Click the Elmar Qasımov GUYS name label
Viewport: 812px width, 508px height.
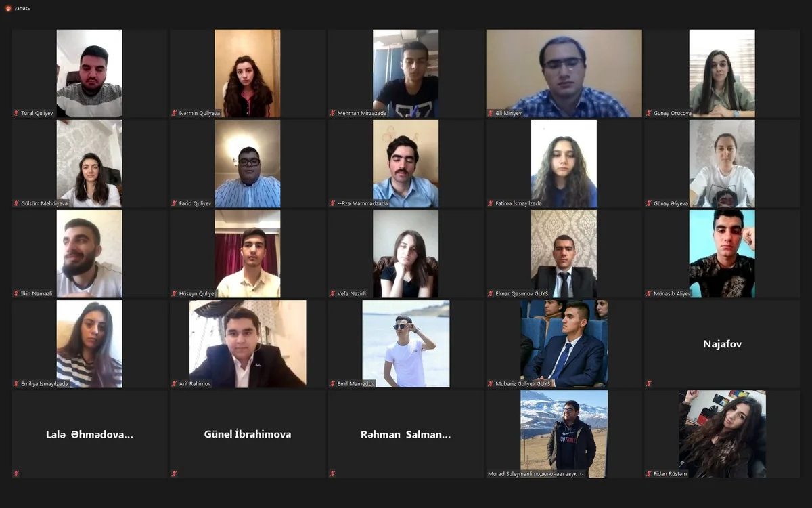click(518, 294)
